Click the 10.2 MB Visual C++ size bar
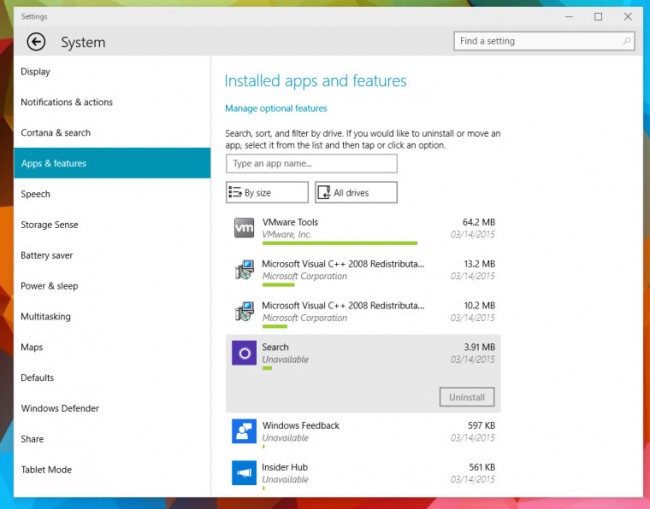 pyautogui.click(x=274, y=326)
